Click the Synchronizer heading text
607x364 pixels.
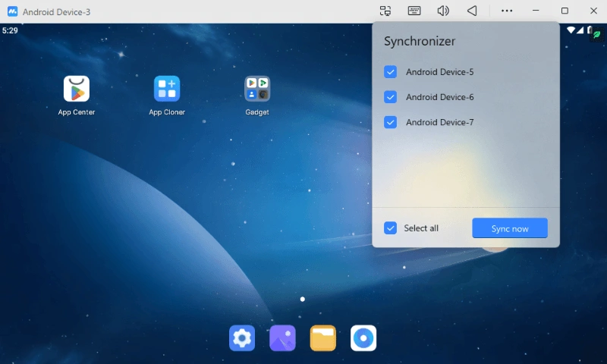tap(420, 42)
